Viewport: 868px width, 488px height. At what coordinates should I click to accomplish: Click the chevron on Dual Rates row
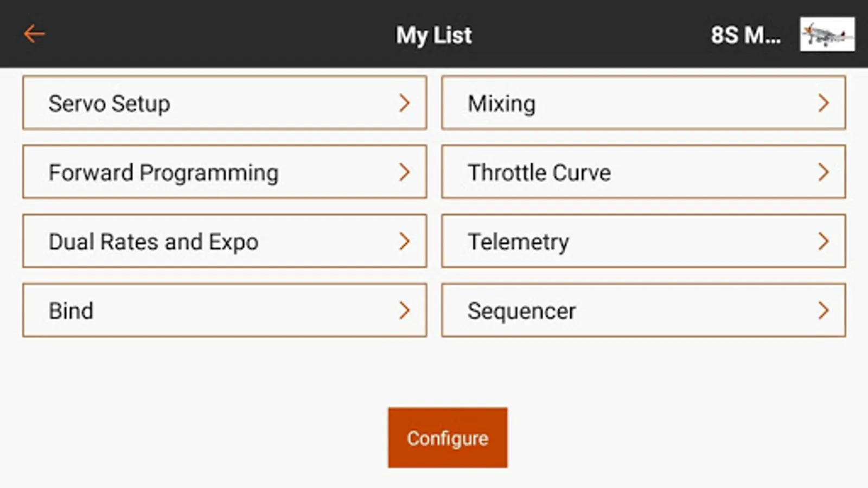[404, 241]
